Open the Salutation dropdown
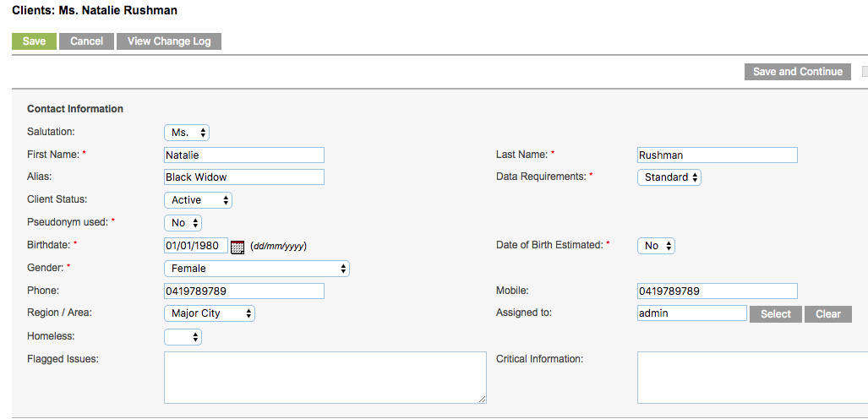Viewport: 868px width, 419px height. coord(187,133)
